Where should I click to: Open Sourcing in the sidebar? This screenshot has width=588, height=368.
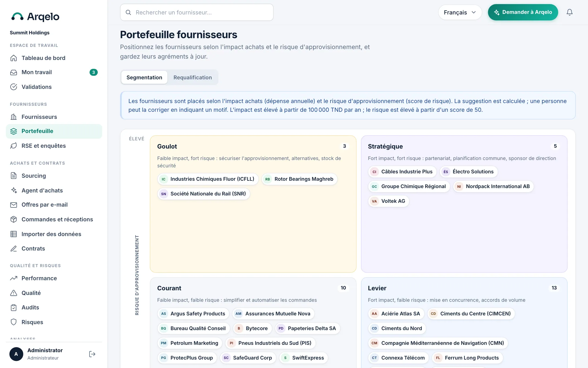pyautogui.click(x=54, y=176)
